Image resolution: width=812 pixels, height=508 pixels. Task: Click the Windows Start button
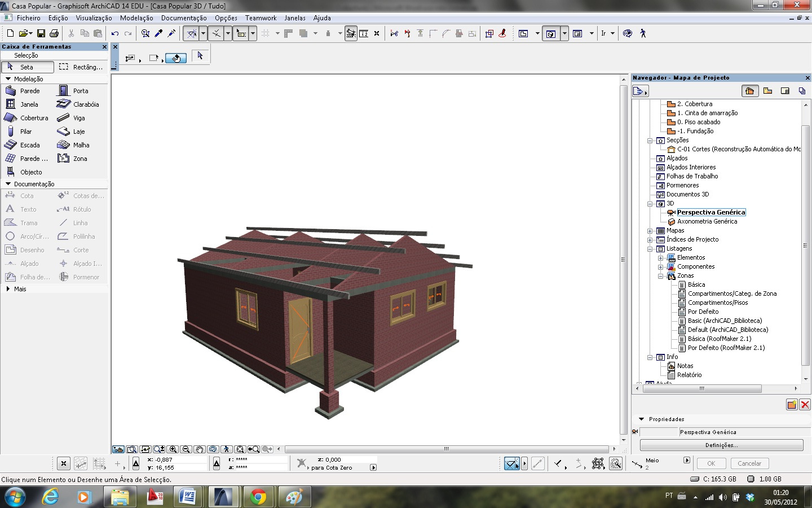tap(15, 497)
